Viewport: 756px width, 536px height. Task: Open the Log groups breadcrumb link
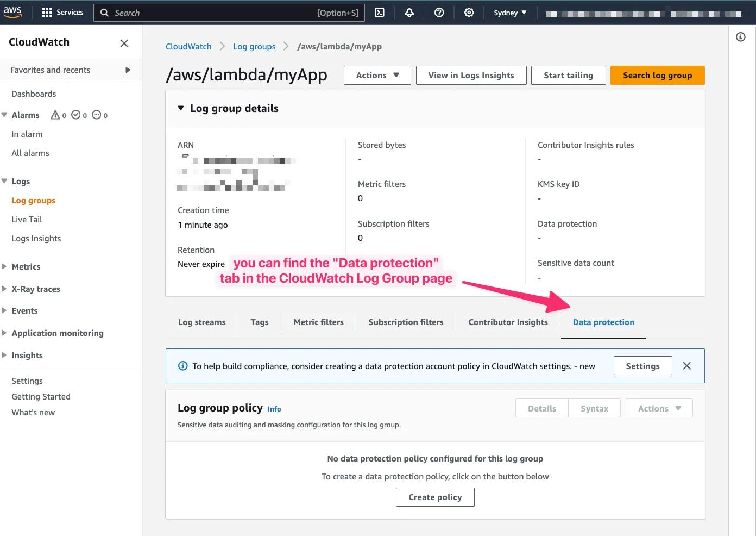coord(254,46)
